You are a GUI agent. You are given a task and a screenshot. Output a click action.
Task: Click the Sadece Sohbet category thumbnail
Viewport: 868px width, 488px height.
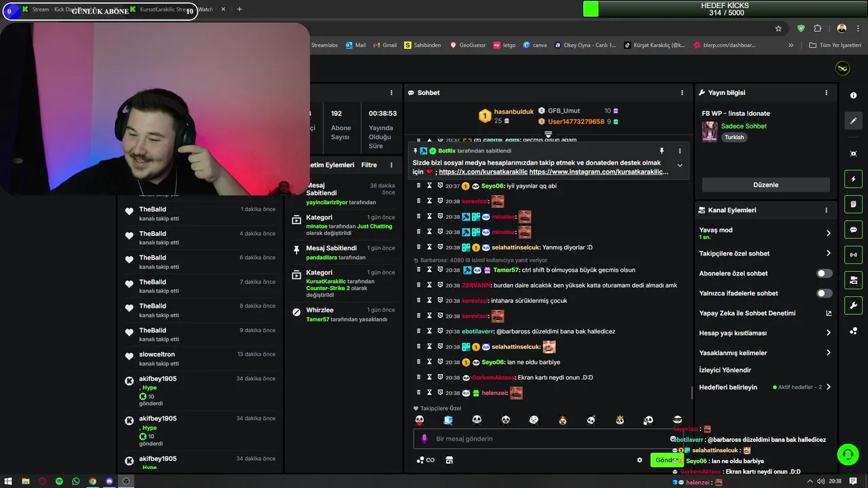tap(709, 131)
